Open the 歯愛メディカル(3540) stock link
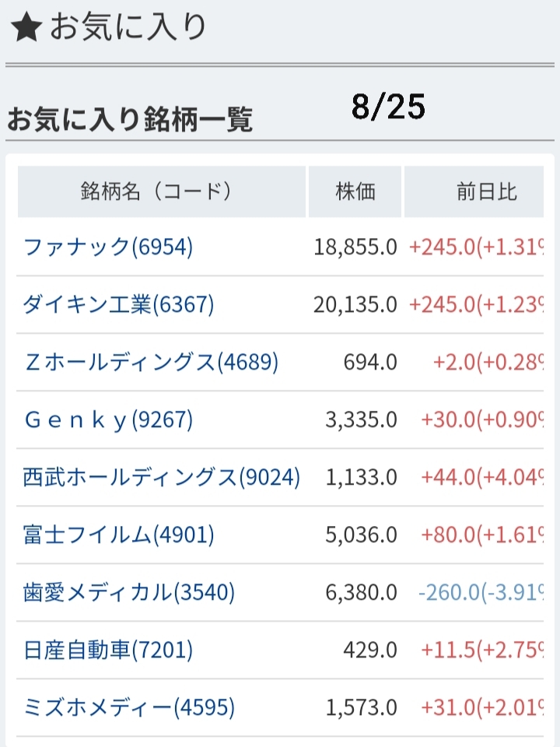560x747 pixels. pos(129,593)
